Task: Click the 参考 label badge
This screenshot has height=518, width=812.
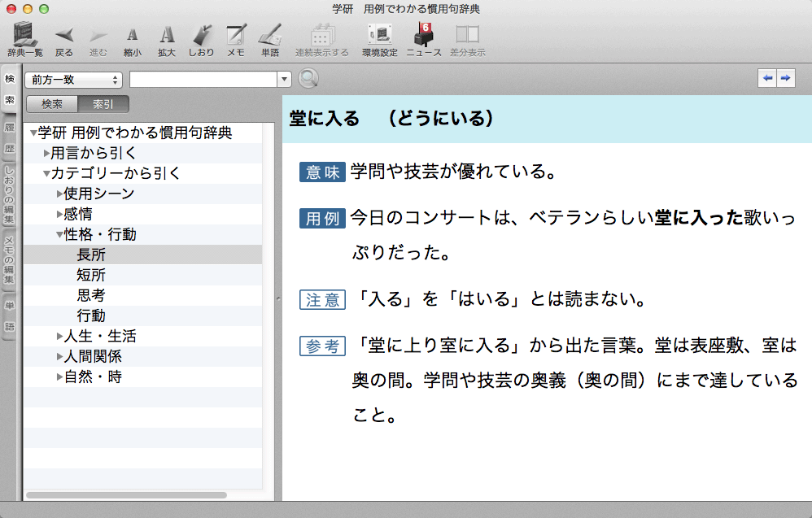Action: tap(322, 346)
